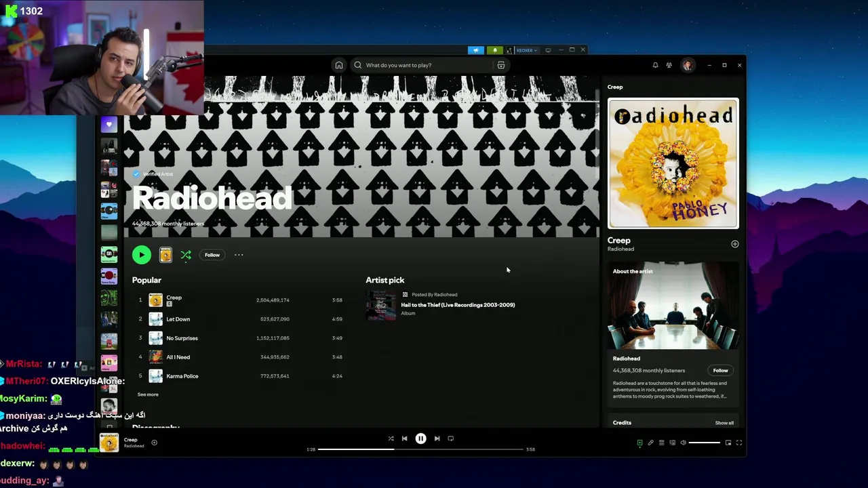
Task: Click Radiohead link under Creep in side panel
Action: click(x=620, y=249)
